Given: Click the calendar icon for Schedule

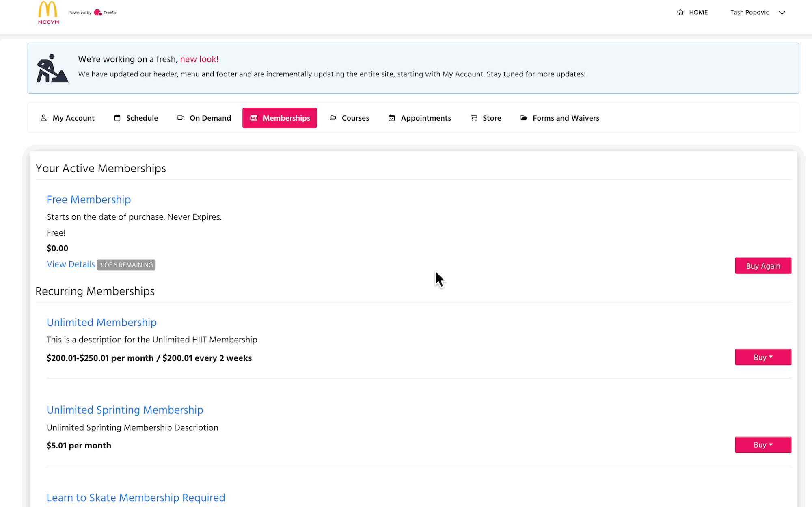Looking at the screenshot, I should [117, 118].
